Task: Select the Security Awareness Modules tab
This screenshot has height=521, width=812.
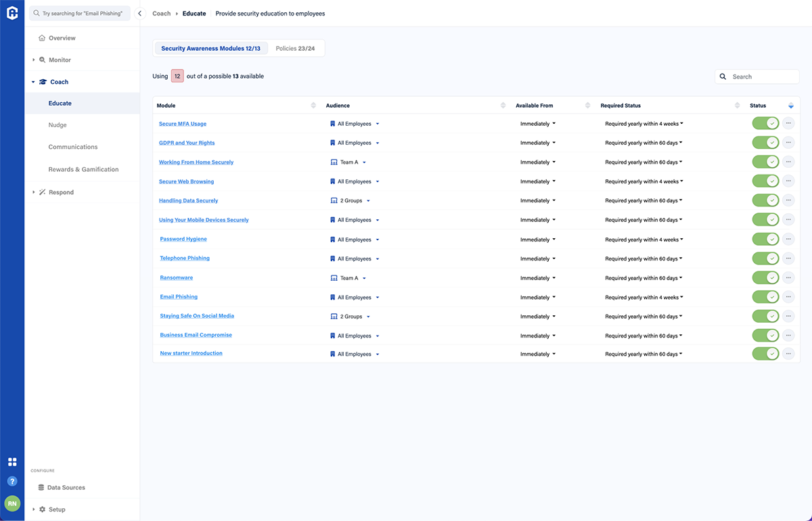Action: [x=210, y=48]
